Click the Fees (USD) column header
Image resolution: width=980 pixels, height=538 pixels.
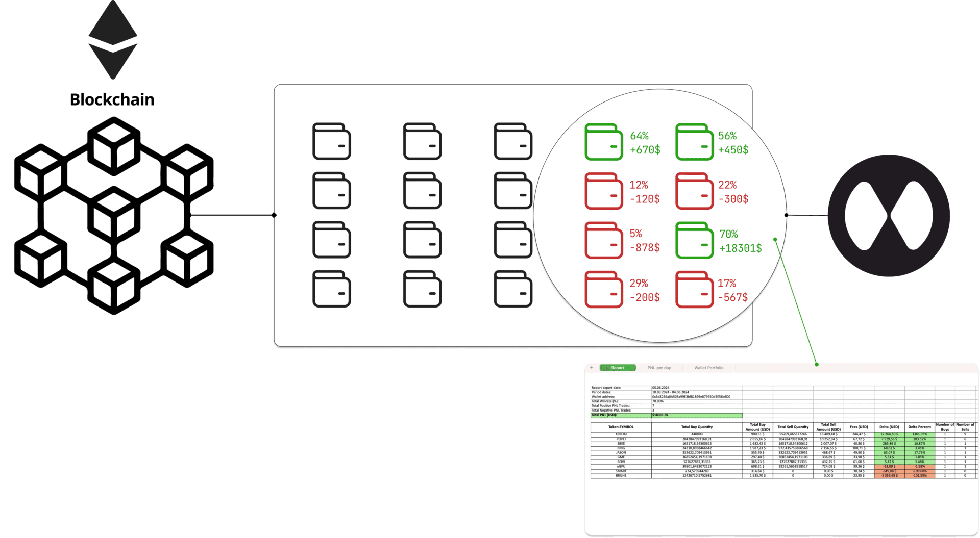(x=859, y=427)
